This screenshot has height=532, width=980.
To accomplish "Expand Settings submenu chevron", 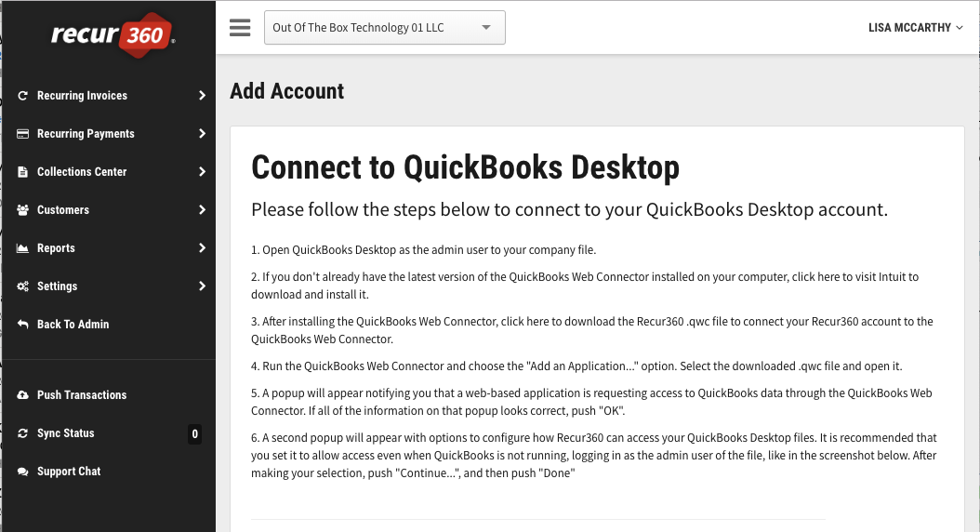I will coord(202,286).
